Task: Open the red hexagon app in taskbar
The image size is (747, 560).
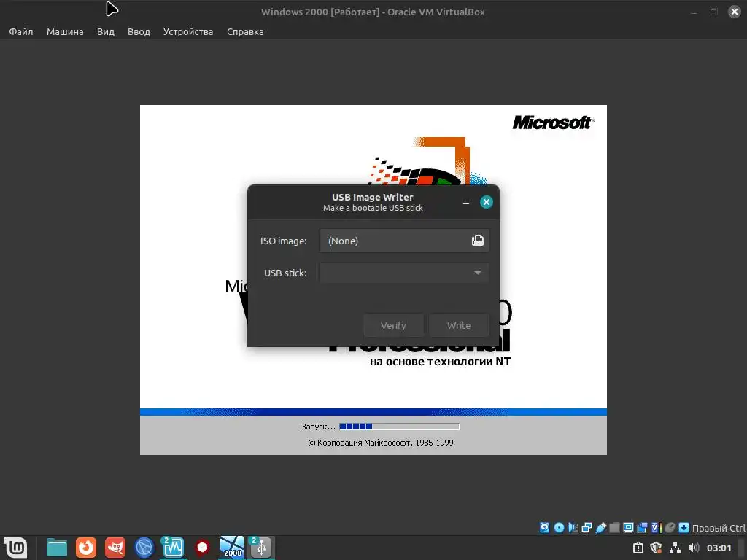Action: pyautogui.click(x=203, y=547)
